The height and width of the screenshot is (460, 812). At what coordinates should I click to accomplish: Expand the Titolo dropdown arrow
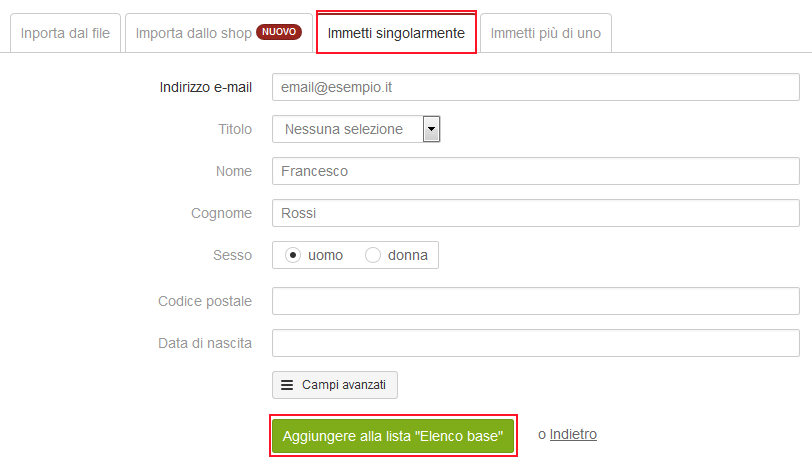click(431, 129)
